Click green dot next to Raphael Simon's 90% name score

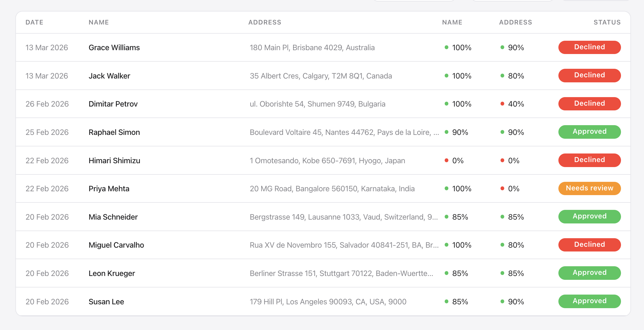coord(447,132)
